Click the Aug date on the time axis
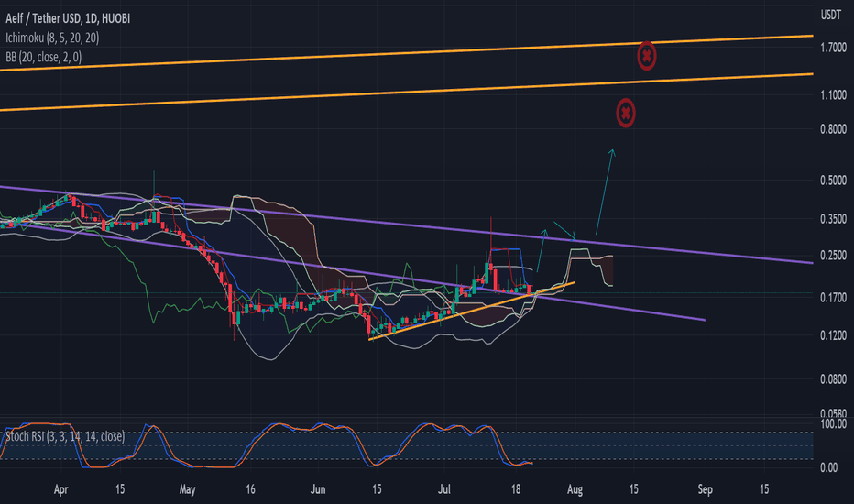 [575, 489]
